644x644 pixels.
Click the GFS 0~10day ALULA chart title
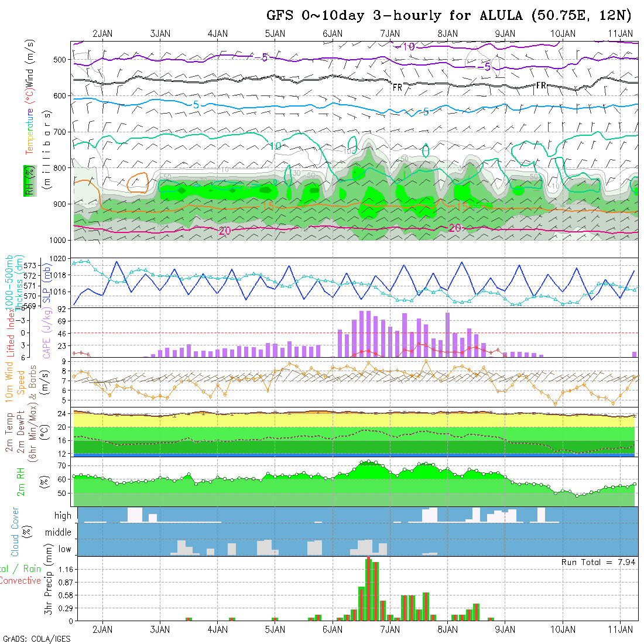point(449,16)
